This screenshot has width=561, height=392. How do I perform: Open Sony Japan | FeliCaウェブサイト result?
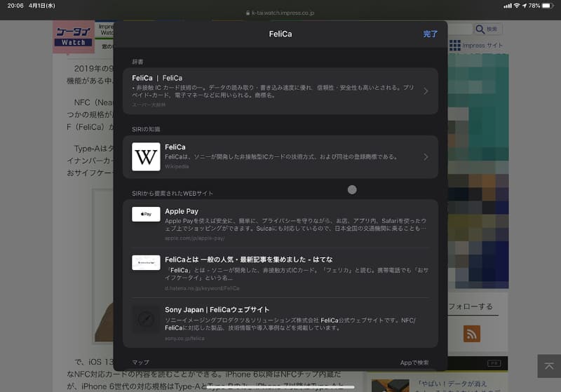point(217,310)
